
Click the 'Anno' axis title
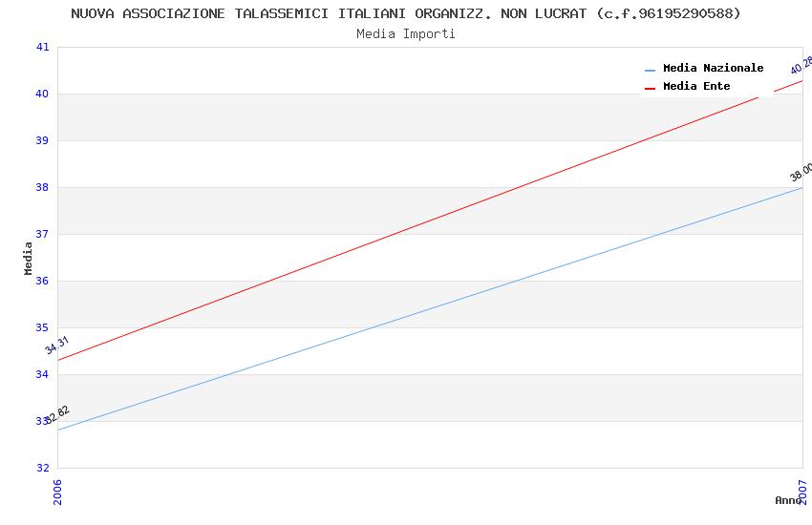click(x=788, y=500)
